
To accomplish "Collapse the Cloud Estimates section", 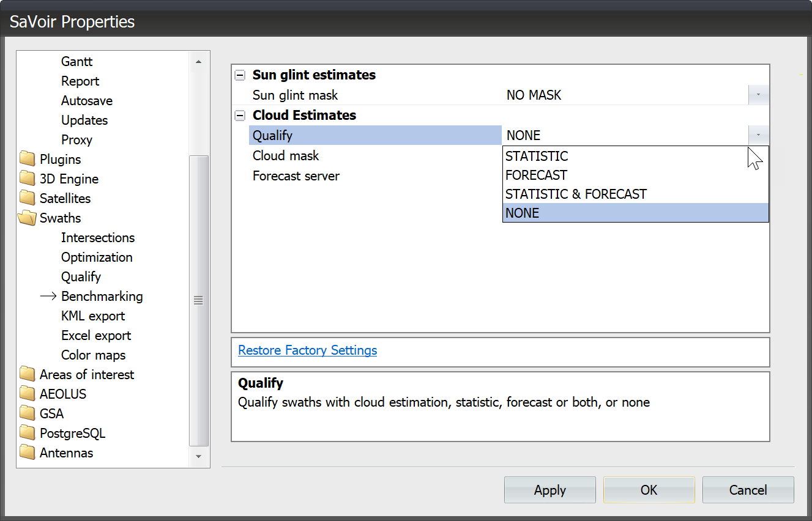I will pyautogui.click(x=240, y=116).
